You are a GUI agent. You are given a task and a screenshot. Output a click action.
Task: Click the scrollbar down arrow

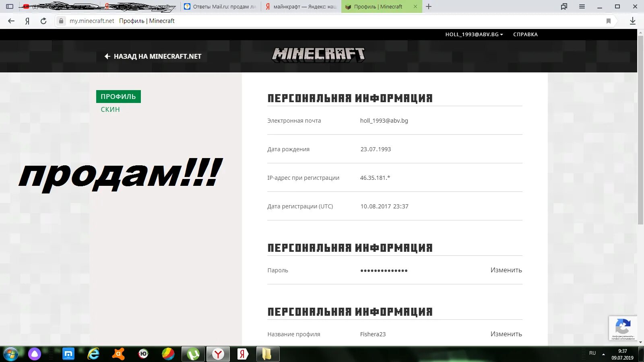640,343
